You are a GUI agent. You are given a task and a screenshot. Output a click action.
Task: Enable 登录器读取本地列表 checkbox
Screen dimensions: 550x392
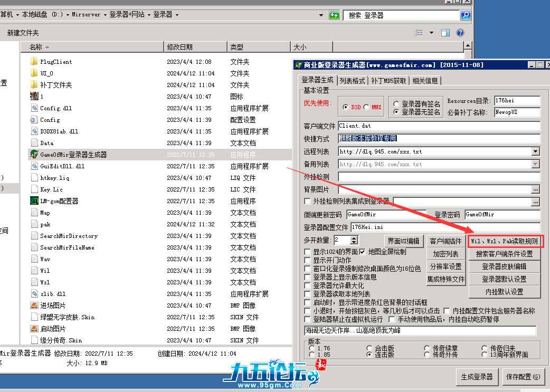(x=307, y=294)
